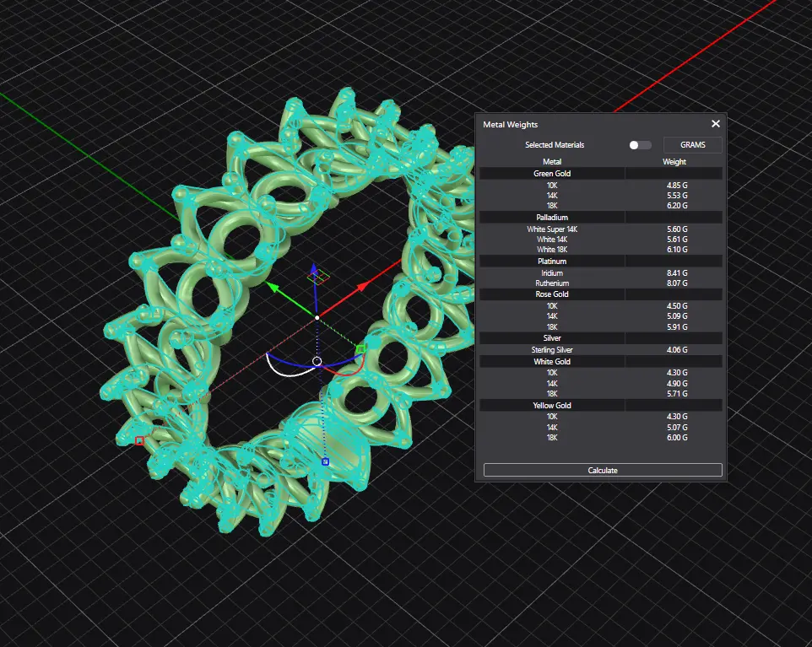Click the 5.53 G weight value

coord(677,196)
